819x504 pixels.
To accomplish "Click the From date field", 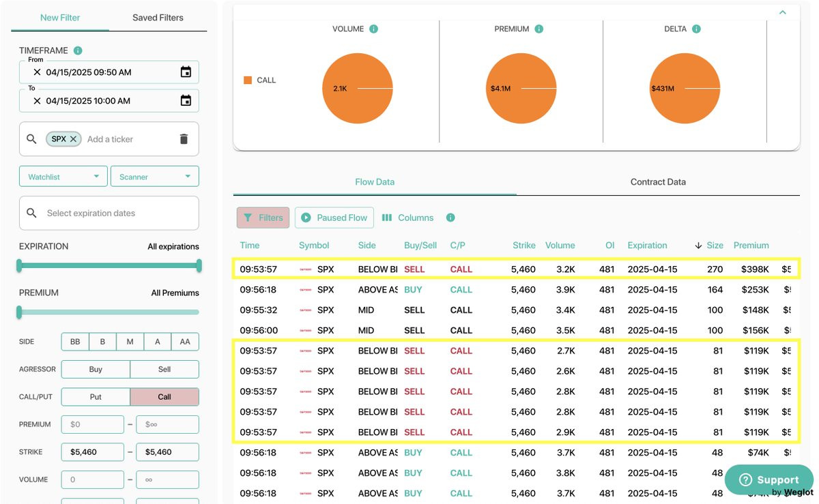I will pos(109,72).
